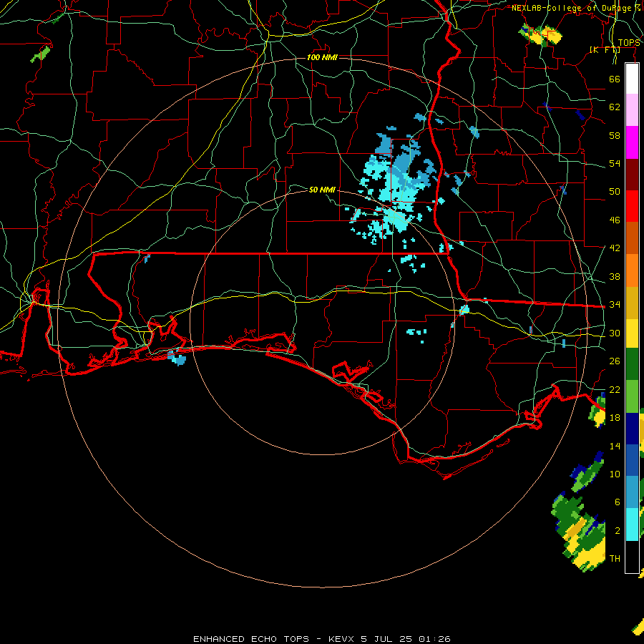
Task: Click the 'KEVX' radar site identifier
Action: coord(342,639)
